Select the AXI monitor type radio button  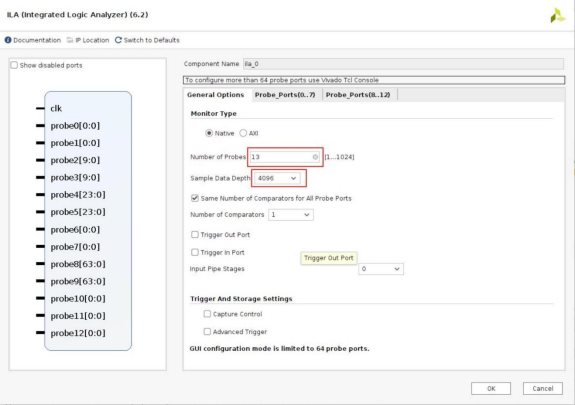(243, 133)
